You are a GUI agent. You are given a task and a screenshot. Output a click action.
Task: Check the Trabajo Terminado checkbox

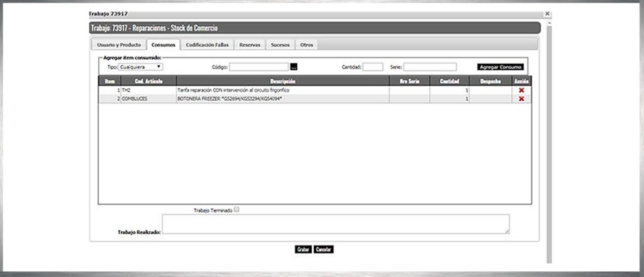click(x=236, y=210)
